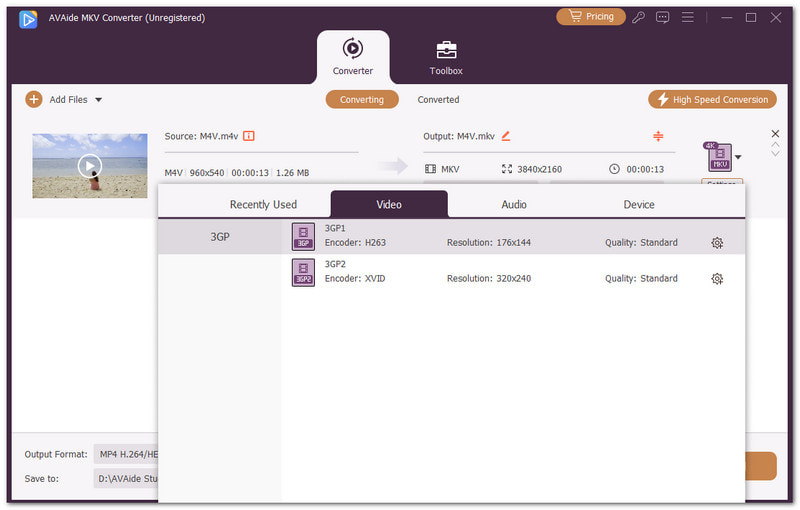This screenshot has height=510, width=800.
Task: Open the feedback chat icon
Action: (662, 18)
